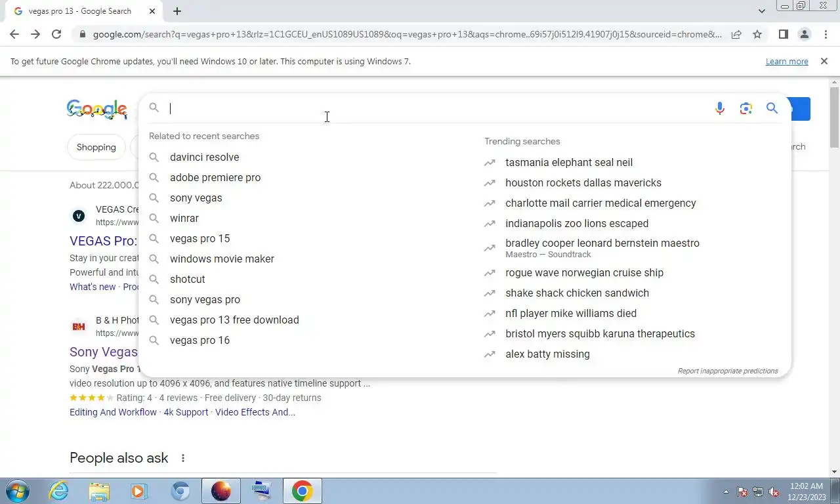Open Windows Explorer folder in taskbar
Screen dimensions: 840x504
pyautogui.click(x=99, y=491)
